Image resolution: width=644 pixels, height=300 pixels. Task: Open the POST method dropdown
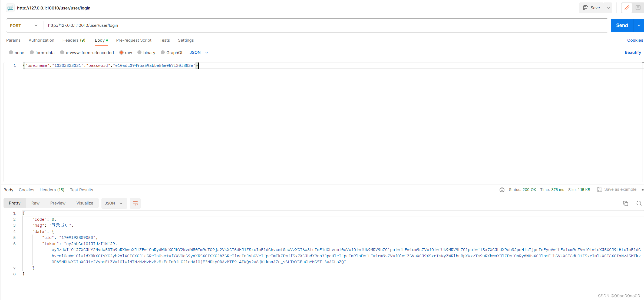pyautogui.click(x=24, y=25)
